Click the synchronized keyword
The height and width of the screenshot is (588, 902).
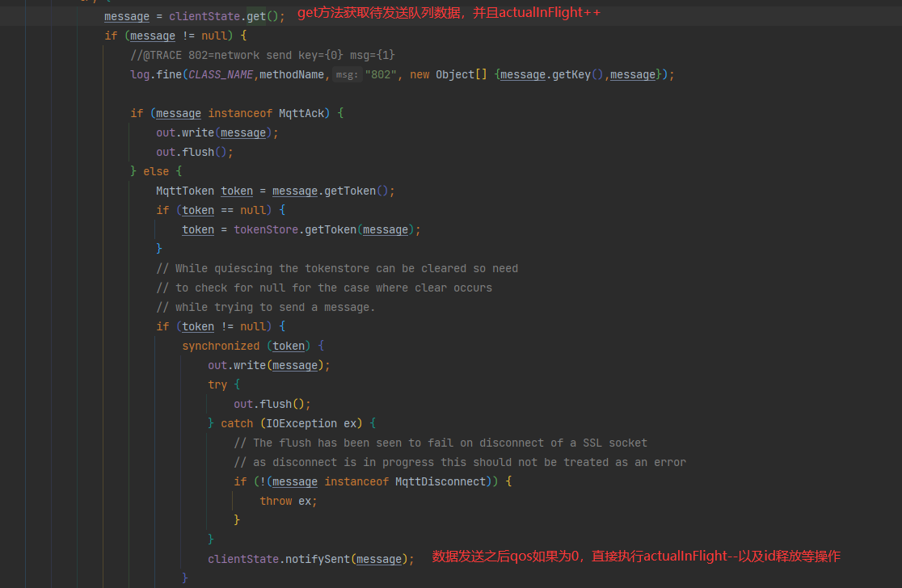221,346
